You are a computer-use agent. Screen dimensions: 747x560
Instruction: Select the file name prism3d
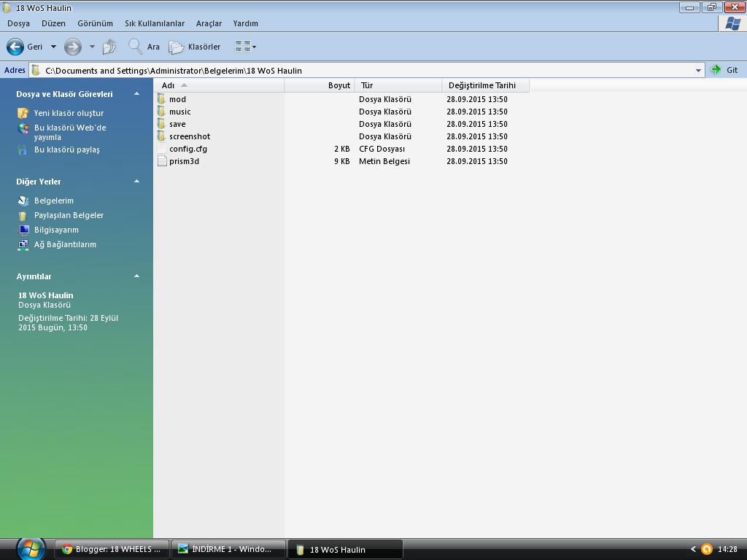(x=184, y=161)
